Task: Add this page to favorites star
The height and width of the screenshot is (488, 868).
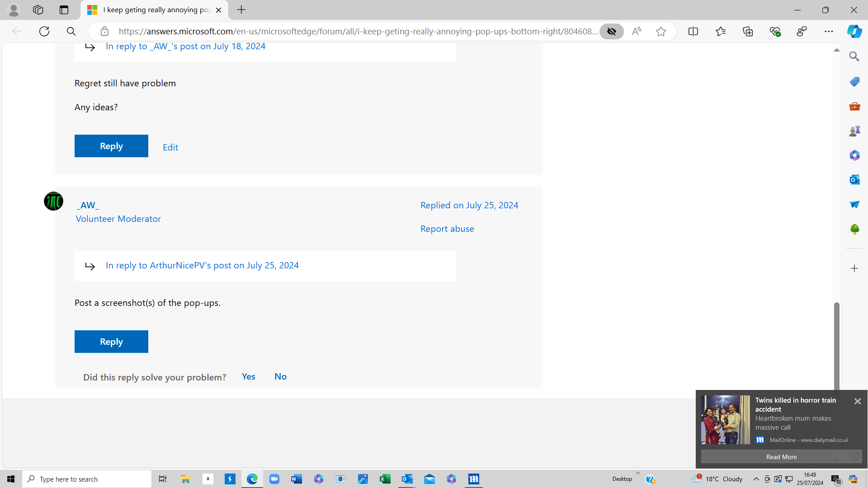Action: pyautogui.click(x=661, y=31)
